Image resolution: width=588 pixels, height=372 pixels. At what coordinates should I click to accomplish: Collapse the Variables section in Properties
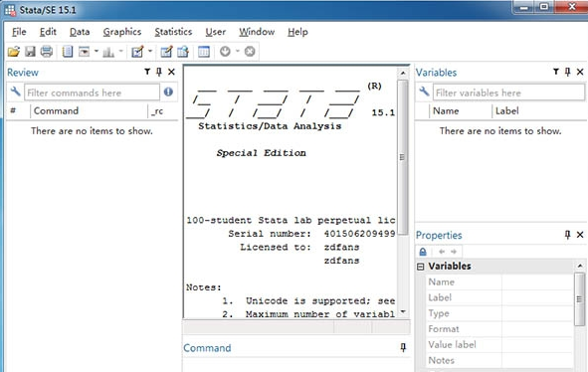(x=421, y=267)
